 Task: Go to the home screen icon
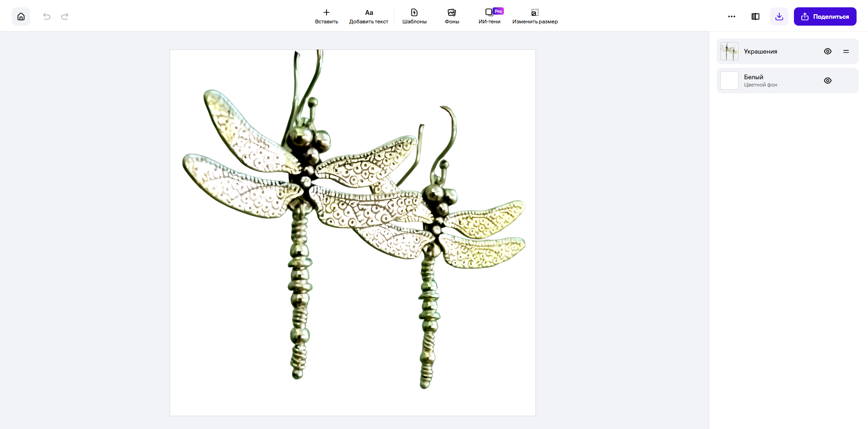click(x=21, y=16)
